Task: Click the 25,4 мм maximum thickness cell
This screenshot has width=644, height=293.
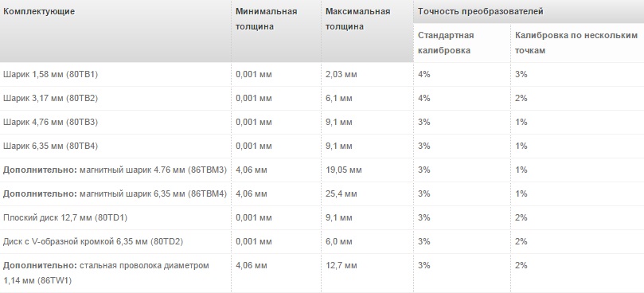Action: 342,194
